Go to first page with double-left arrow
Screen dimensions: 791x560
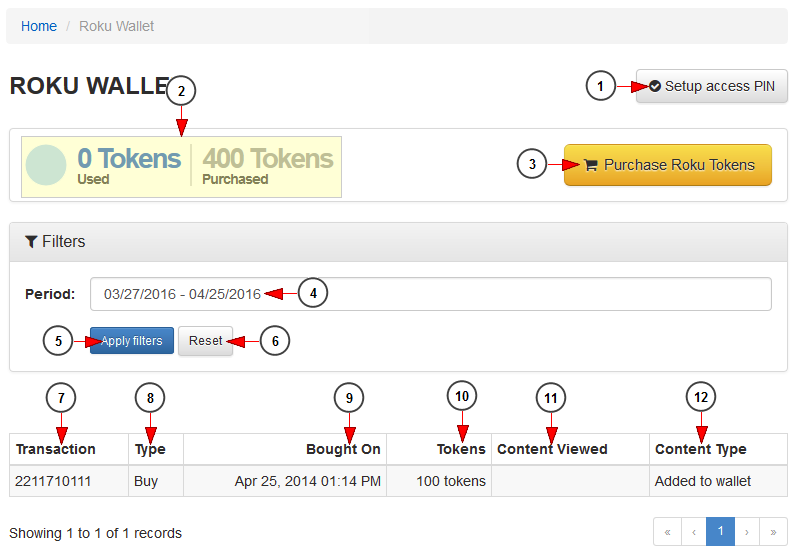pyautogui.click(x=667, y=532)
